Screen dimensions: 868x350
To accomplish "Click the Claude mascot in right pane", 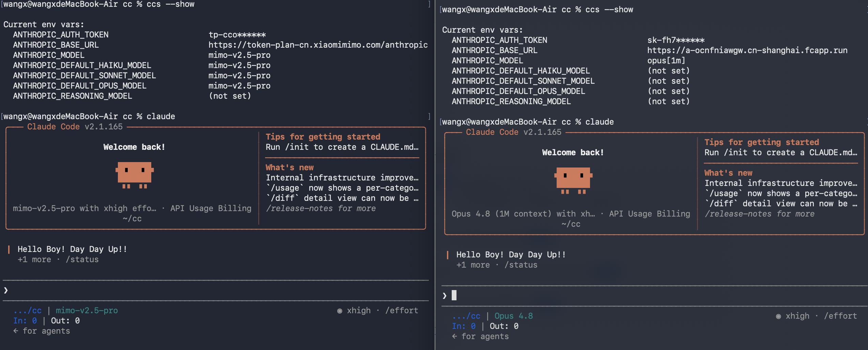I will 573,180.
